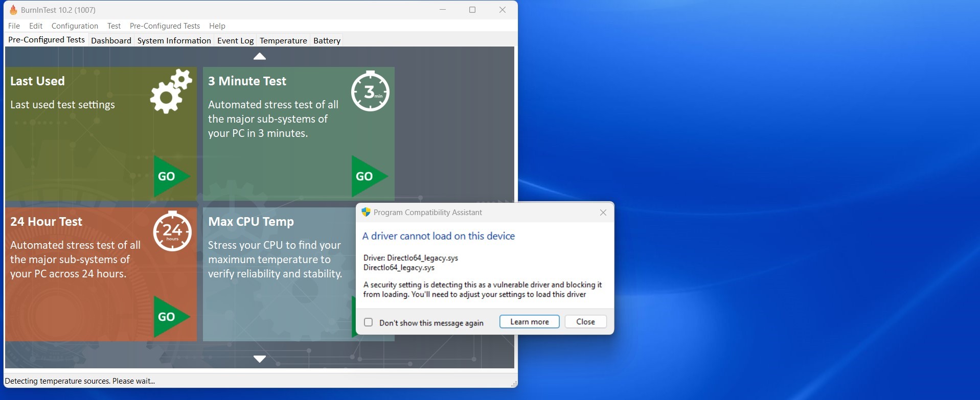The image size is (980, 400).
Task: Start the Last Used test with GO
Action: click(172, 176)
